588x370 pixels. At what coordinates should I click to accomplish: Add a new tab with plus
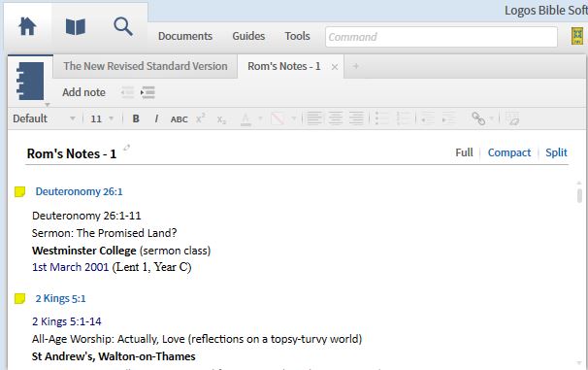click(355, 66)
